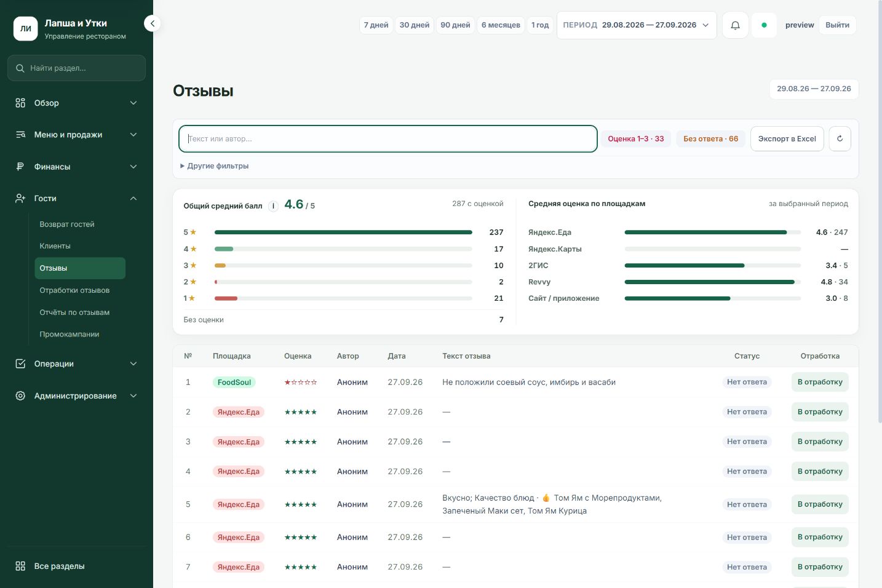
Task: Click the Гости person icon
Action: point(20,198)
